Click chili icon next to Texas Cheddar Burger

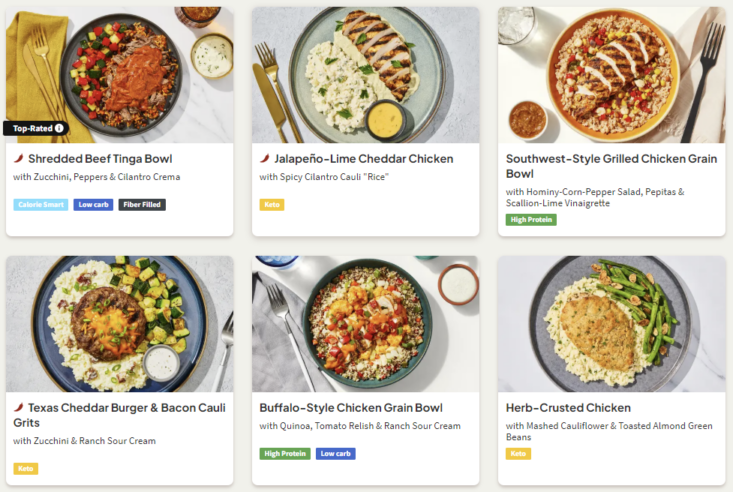point(18,408)
